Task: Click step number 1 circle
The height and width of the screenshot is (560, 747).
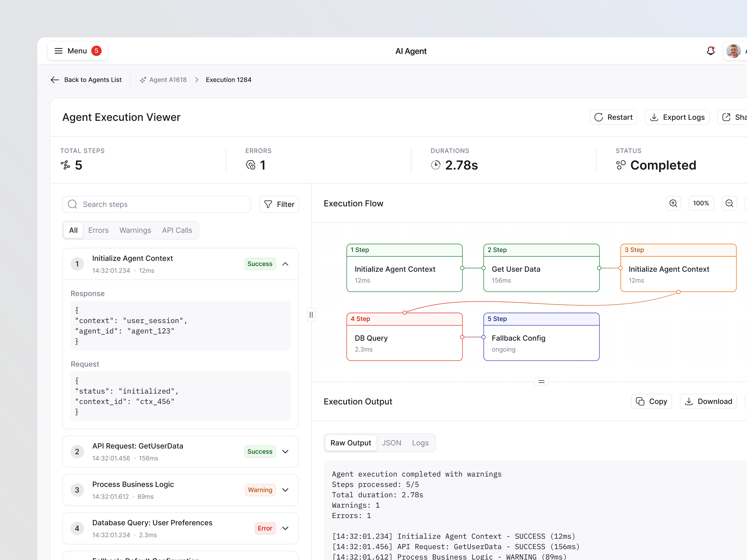Action: point(77,264)
